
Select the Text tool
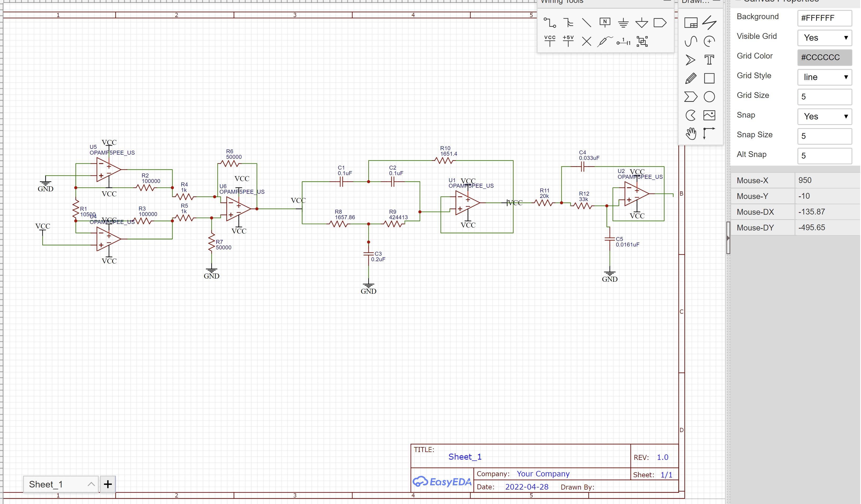(x=709, y=60)
